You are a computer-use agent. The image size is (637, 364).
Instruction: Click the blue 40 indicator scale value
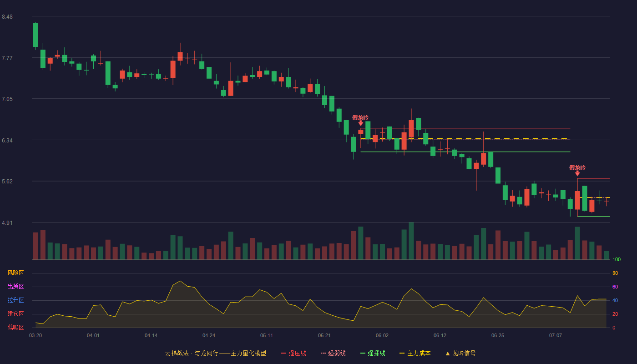[x=615, y=300]
